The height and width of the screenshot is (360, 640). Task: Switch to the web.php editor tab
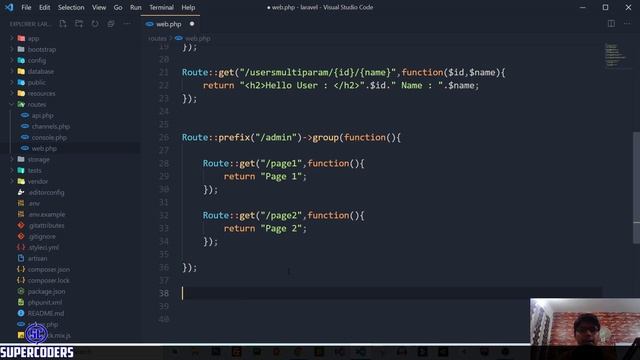(x=169, y=24)
